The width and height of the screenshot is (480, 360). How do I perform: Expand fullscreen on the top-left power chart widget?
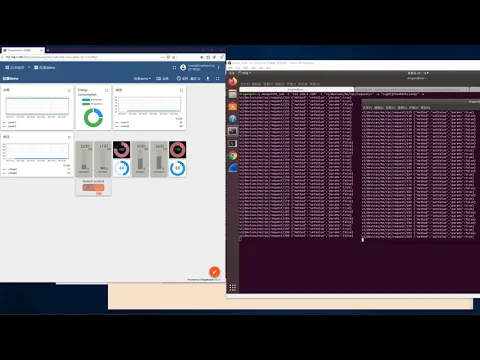[x=69, y=90]
